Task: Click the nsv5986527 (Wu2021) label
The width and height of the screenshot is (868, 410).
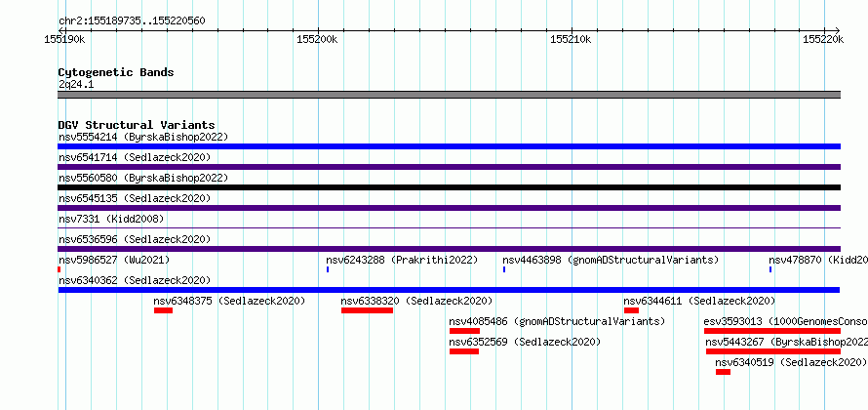Action: [114, 260]
